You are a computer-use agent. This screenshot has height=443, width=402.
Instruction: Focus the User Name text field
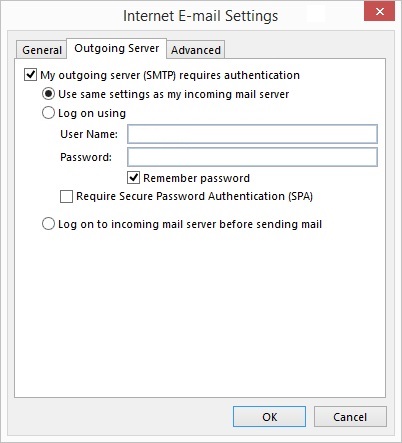252,134
